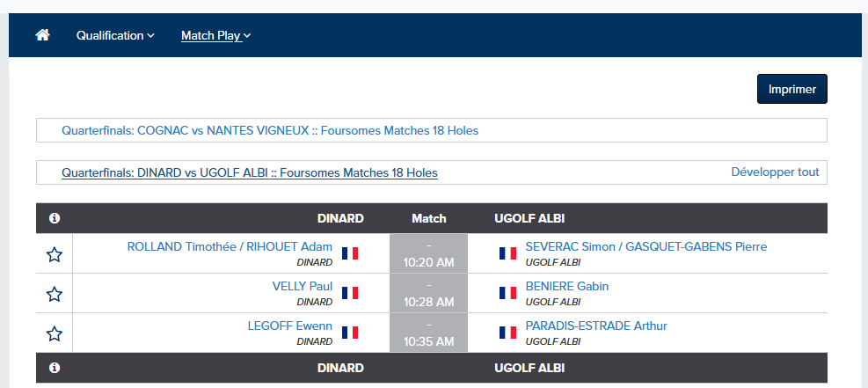The width and height of the screenshot is (868, 388).
Task: Open player PARADIS-ESTRADE Arthur link
Action: point(596,326)
